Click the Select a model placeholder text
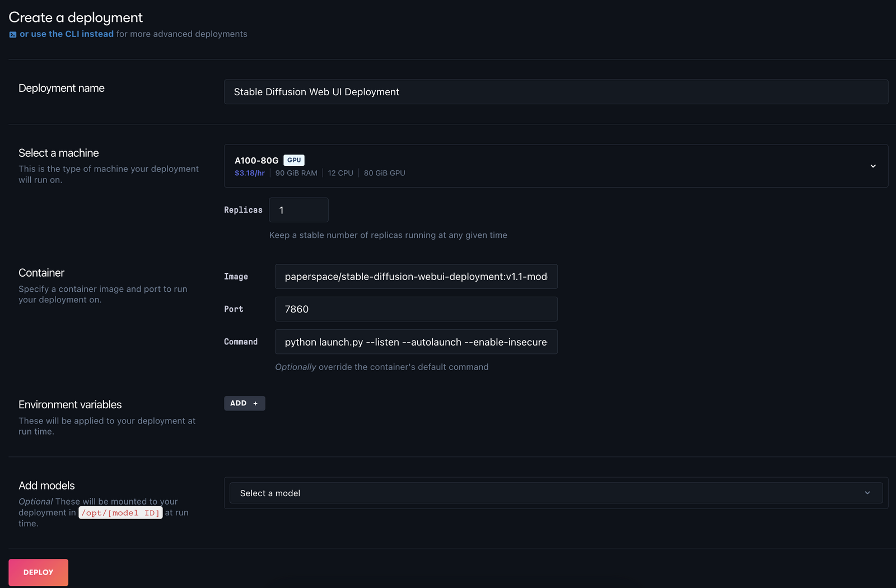 (269, 493)
